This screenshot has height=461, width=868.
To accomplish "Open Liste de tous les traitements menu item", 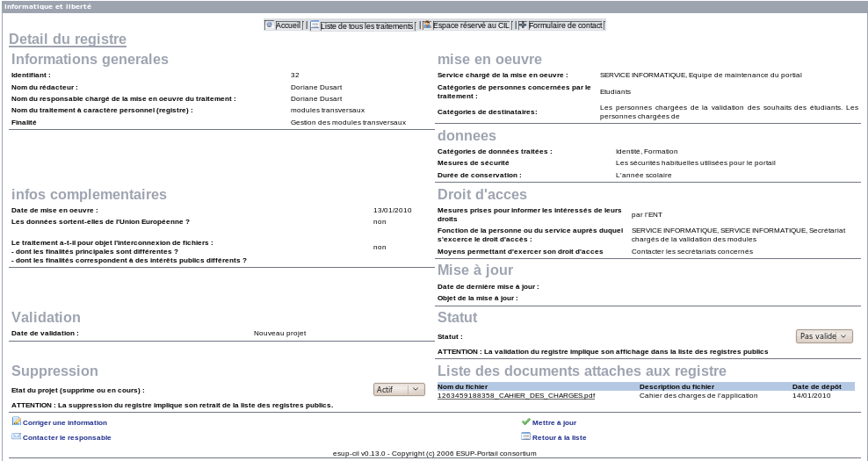I will (367, 26).
